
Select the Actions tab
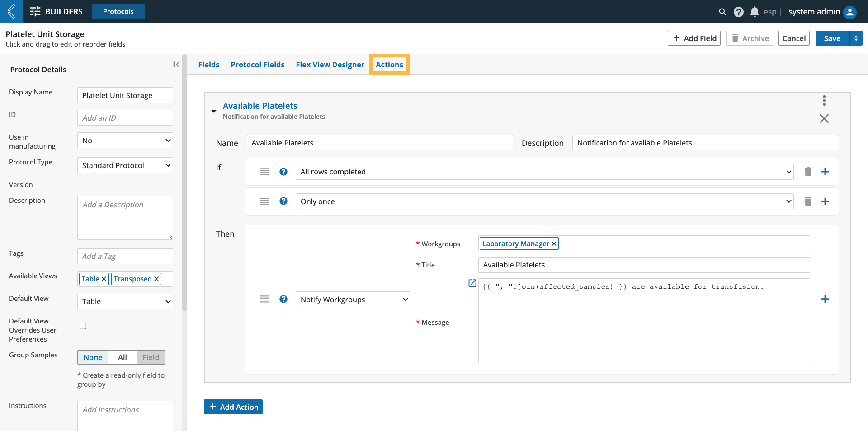click(389, 65)
